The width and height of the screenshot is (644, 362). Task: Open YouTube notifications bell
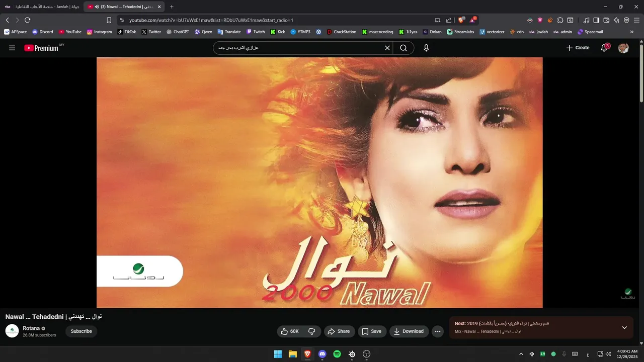point(605,48)
